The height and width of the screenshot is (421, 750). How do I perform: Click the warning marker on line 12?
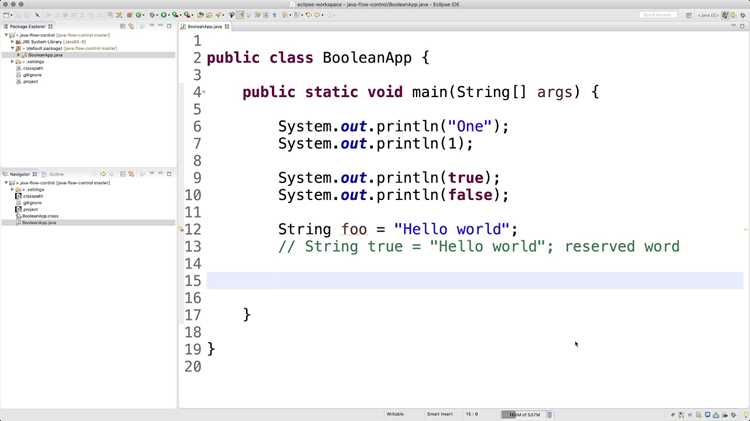181,230
